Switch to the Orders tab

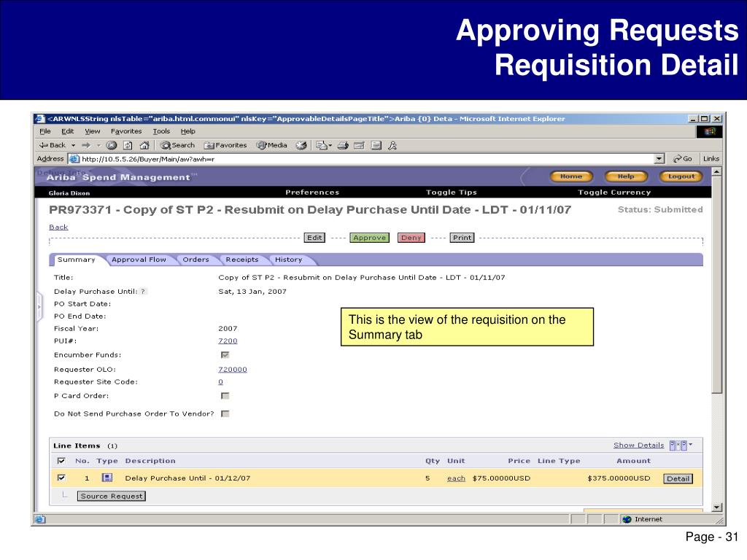click(196, 260)
